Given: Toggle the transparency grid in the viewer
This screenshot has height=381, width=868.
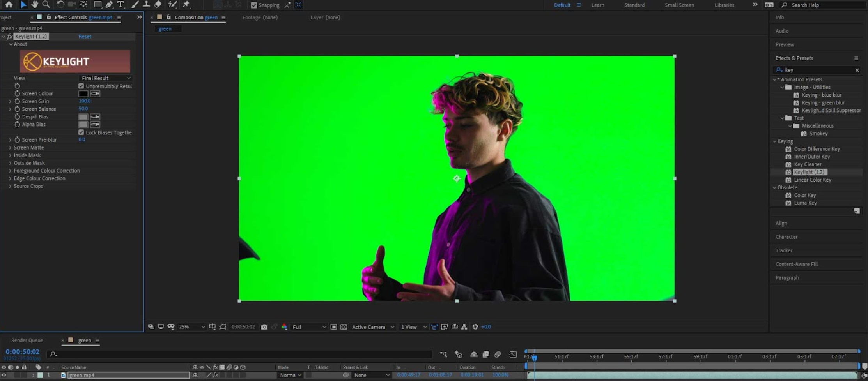Looking at the screenshot, I should [343, 327].
